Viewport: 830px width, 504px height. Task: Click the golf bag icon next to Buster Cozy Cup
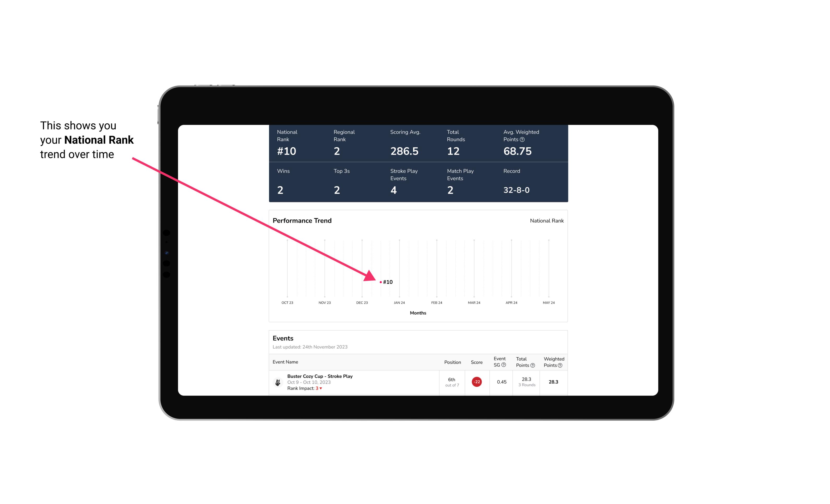click(x=277, y=381)
